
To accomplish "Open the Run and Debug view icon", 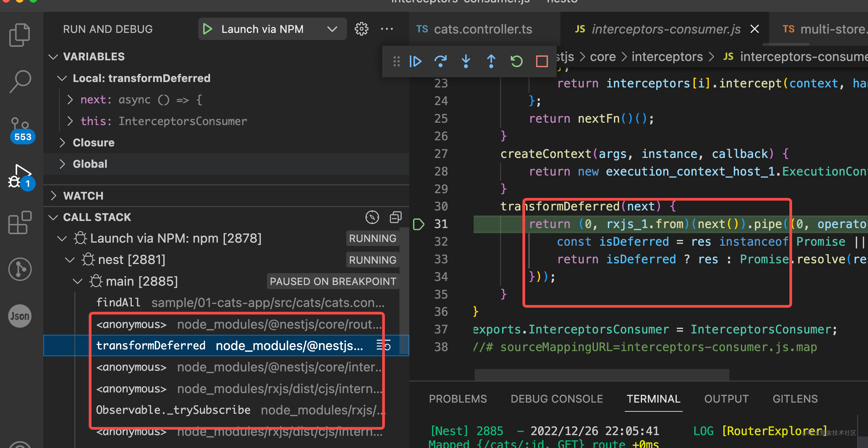I will pos(21,177).
